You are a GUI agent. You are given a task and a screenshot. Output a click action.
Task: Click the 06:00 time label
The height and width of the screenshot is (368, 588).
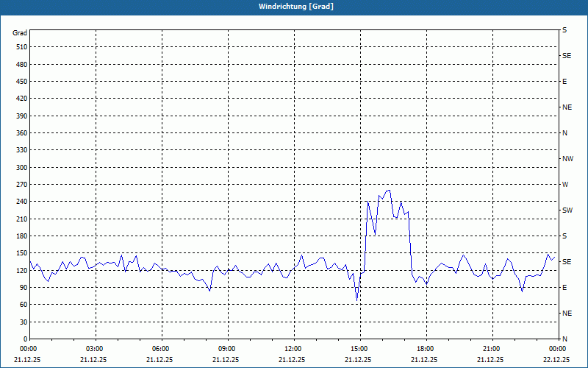point(162,348)
